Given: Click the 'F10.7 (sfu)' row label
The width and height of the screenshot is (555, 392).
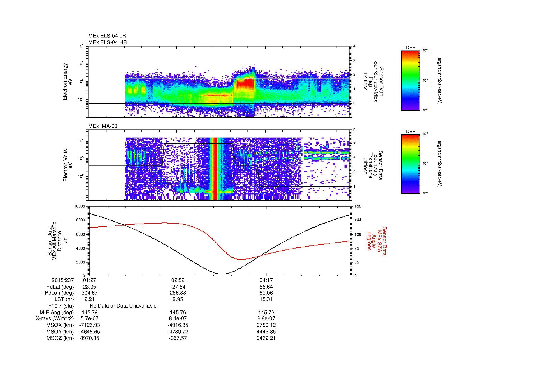Looking at the screenshot, I should (x=61, y=306).
